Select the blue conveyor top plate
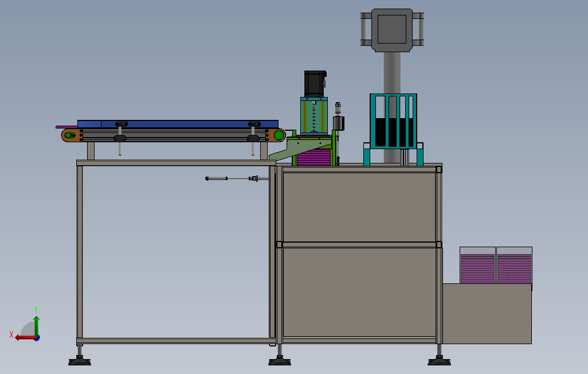Image resolution: width=588 pixels, height=374 pixels. coord(178,124)
